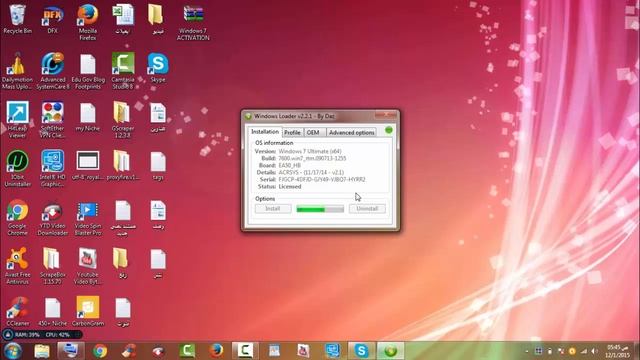Open File Explorer from the taskbar
Image resolution: width=640 pixels, height=360 pixels.
[42, 351]
